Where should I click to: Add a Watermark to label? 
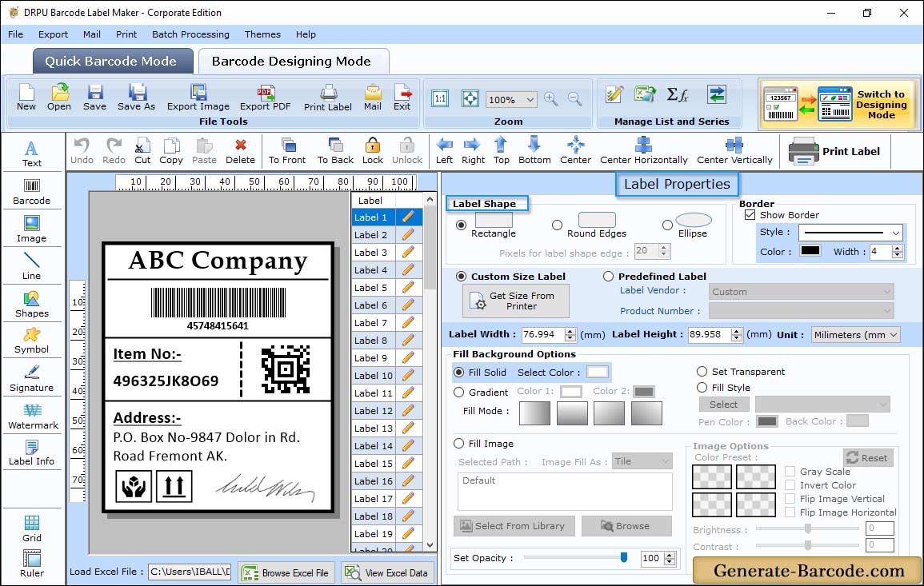click(33, 417)
